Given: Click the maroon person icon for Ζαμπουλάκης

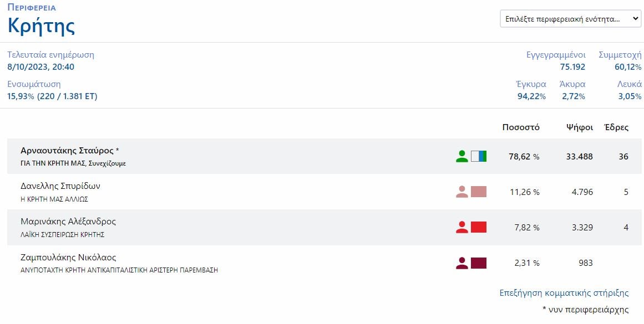Looking at the screenshot, I should [x=462, y=263].
